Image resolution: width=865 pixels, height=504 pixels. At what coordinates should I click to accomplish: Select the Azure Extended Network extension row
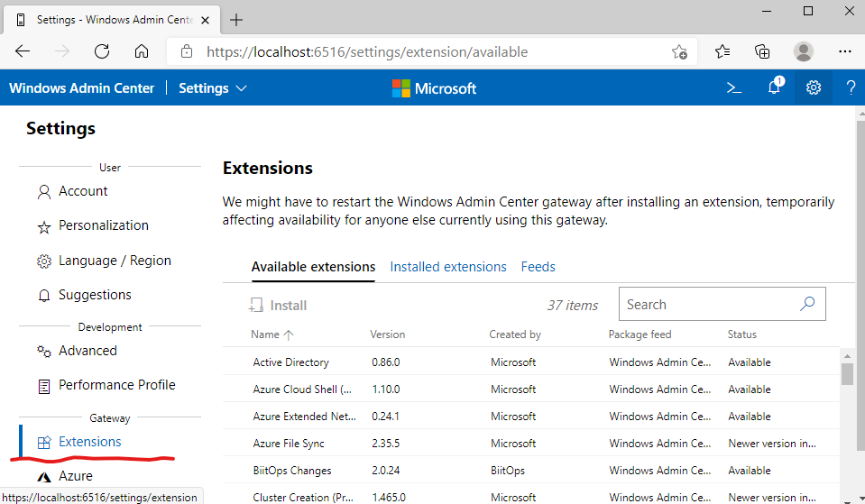click(x=530, y=416)
